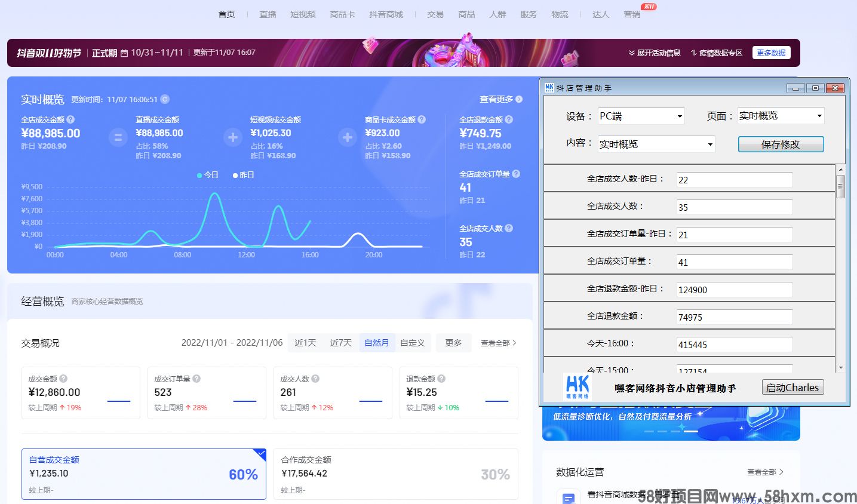Open the 设备 dropdown showing PC端
Viewport: 857px width, 504px height.
(x=641, y=116)
